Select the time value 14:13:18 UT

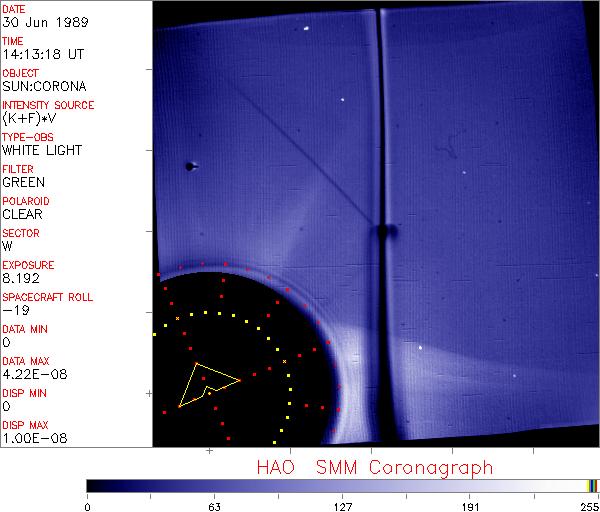(x=43, y=54)
